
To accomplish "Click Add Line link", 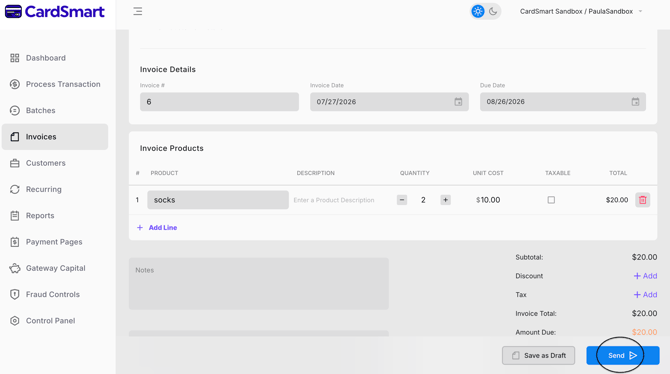I will tap(157, 228).
